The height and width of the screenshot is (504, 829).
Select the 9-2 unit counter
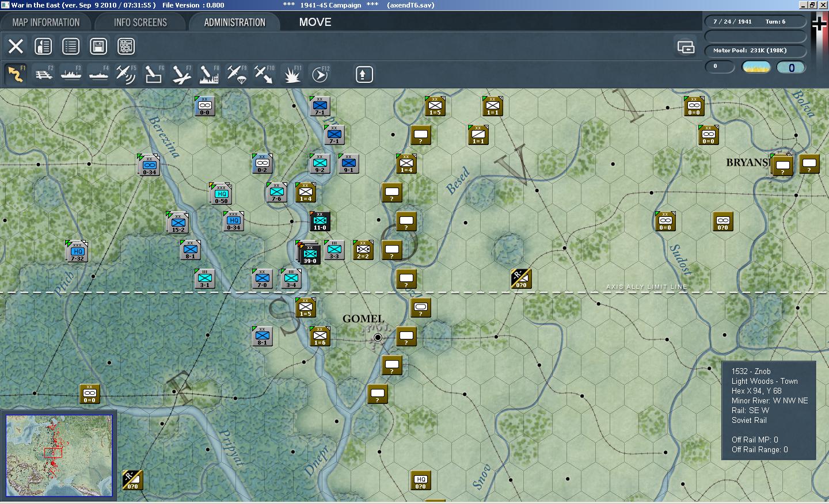(x=320, y=163)
